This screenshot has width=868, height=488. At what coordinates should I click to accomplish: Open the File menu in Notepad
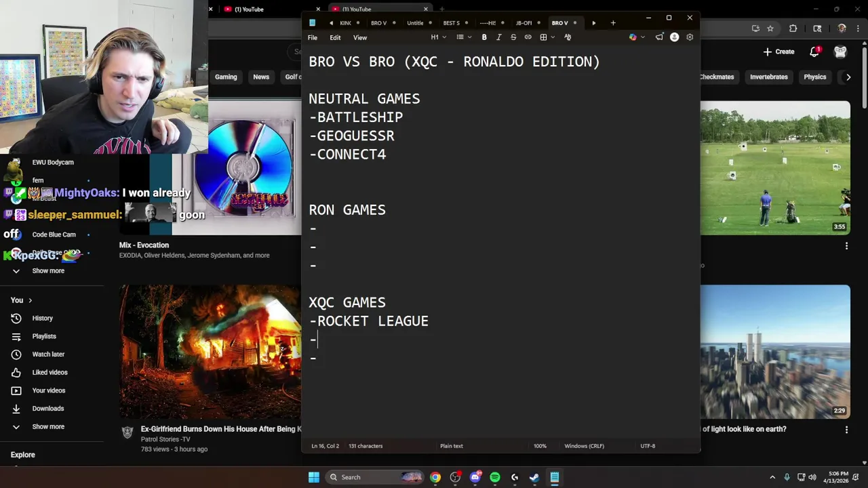(313, 38)
